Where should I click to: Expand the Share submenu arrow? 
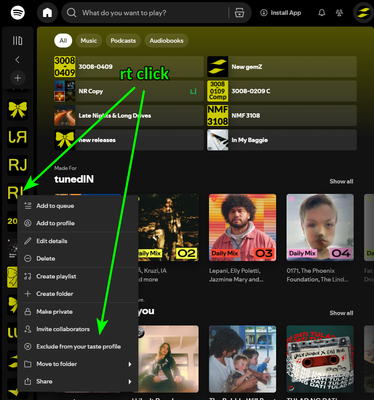click(130, 382)
